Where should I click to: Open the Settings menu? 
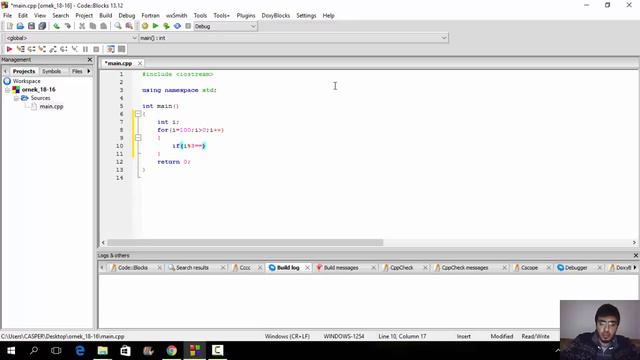(x=306, y=16)
